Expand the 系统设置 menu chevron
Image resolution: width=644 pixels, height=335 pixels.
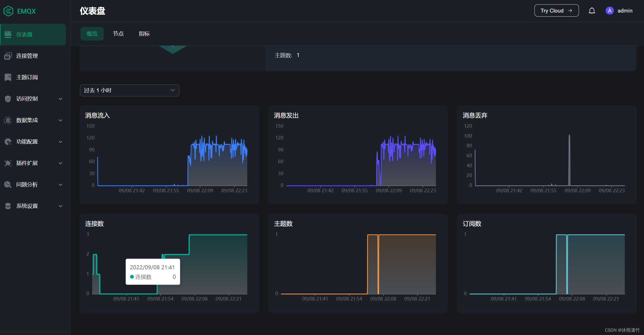coord(60,206)
